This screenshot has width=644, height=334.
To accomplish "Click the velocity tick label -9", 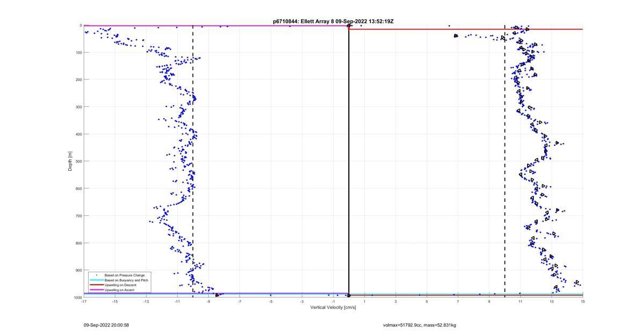I will 208,301.
